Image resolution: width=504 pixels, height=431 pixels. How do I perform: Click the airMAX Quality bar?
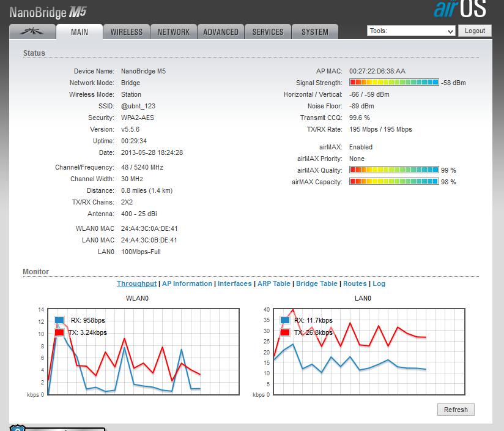(394, 170)
